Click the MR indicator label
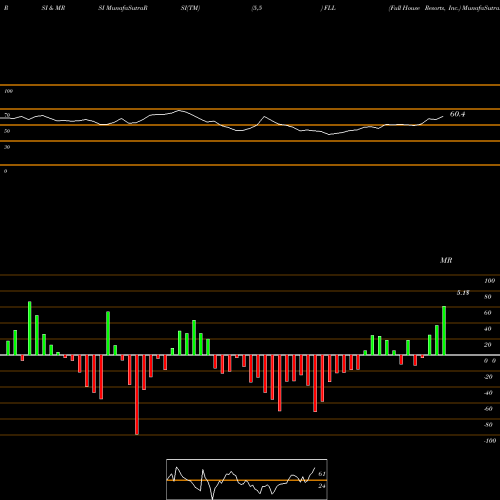Screen dimensions: 500x500 point(446,260)
